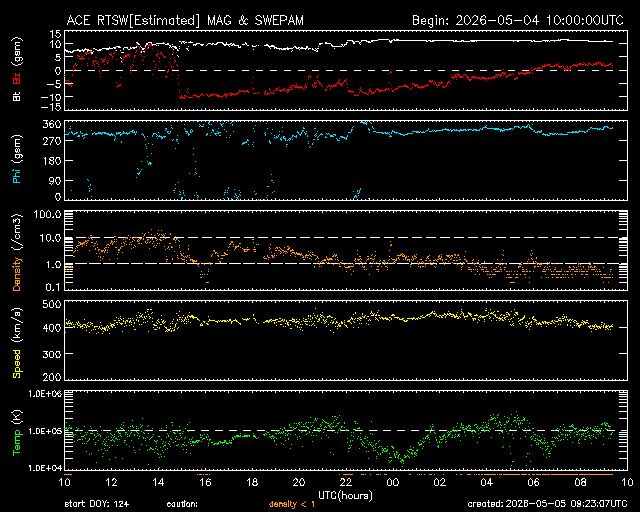
Task: Click the "00" hour label on the time axis
Action: (x=393, y=483)
